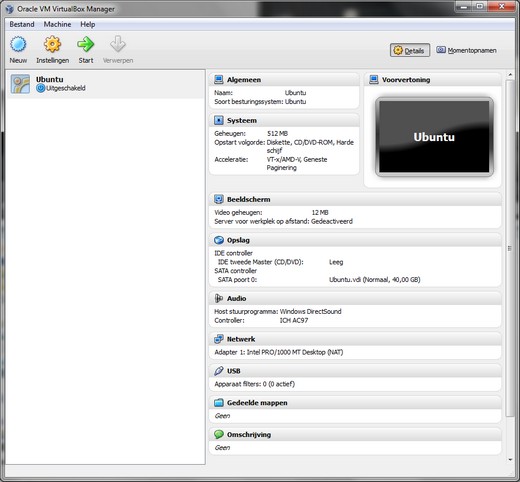Click the Uitgeschakeld status text
This screenshot has height=482, width=520.
click(66, 88)
